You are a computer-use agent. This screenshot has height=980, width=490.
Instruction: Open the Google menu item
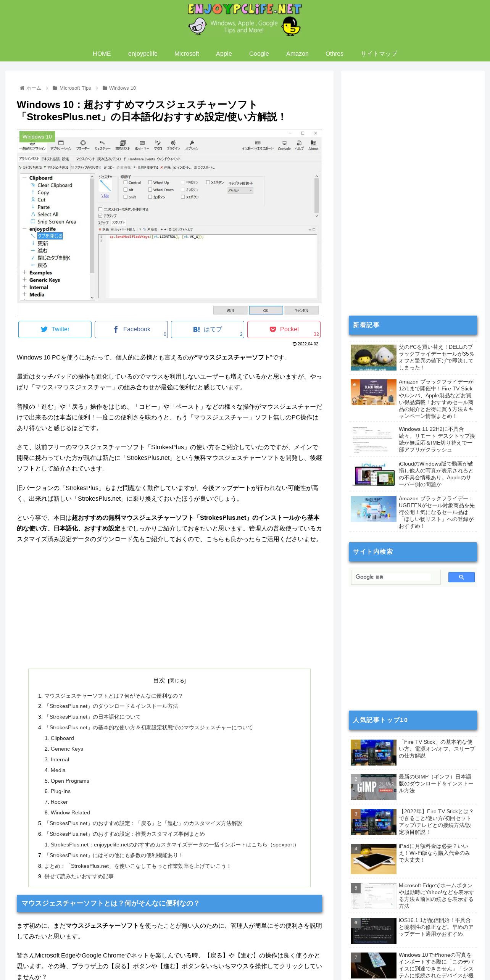point(259,54)
